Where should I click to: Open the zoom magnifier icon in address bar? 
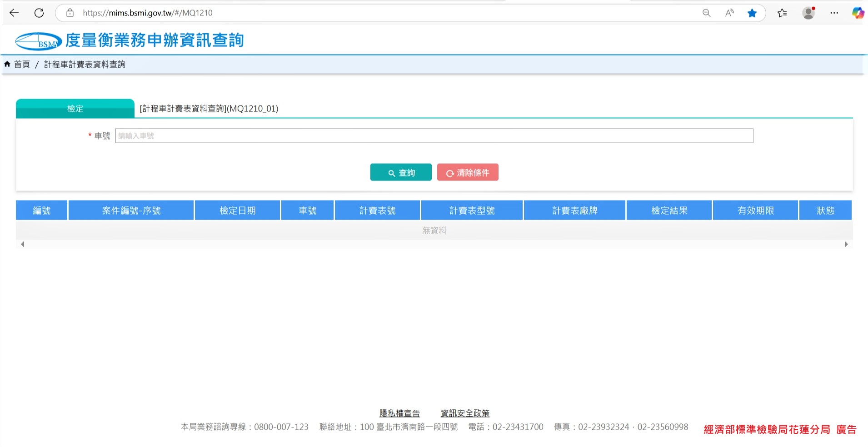(706, 13)
